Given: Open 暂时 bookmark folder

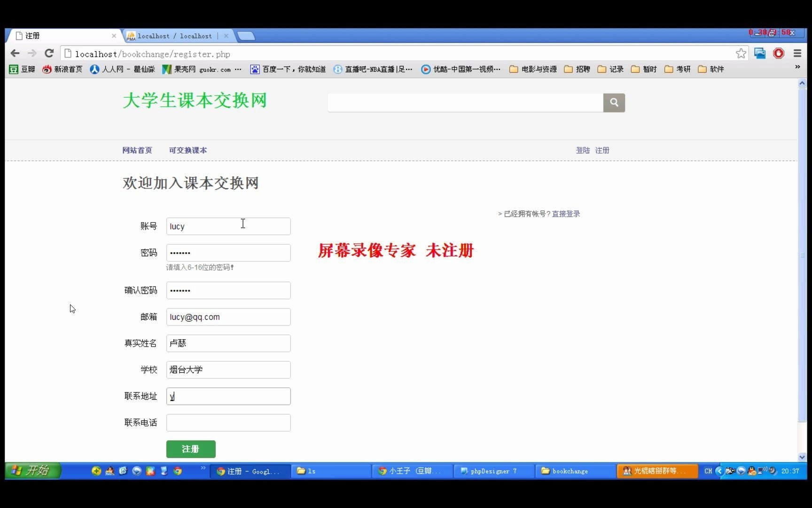Looking at the screenshot, I should pyautogui.click(x=644, y=69).
